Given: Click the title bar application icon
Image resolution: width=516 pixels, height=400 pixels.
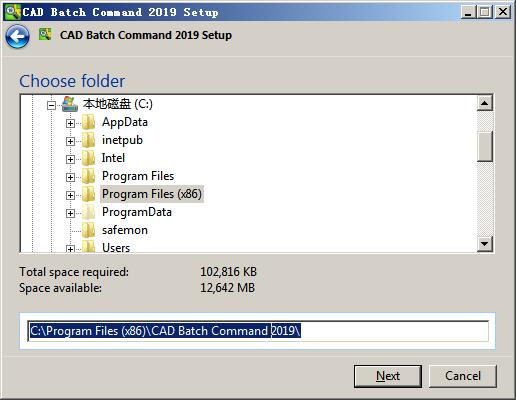Looking at the screenshot, I should [13, 12].
